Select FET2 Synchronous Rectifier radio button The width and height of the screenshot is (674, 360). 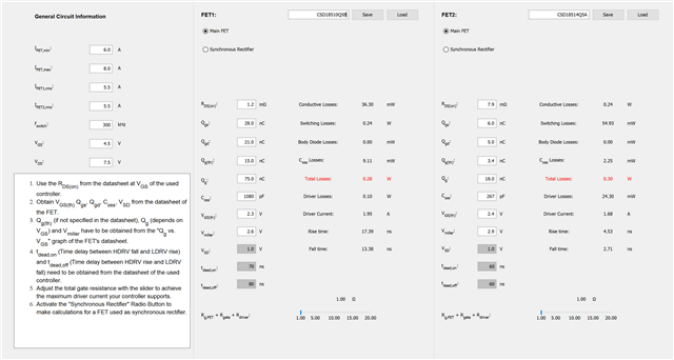(446, 49)
